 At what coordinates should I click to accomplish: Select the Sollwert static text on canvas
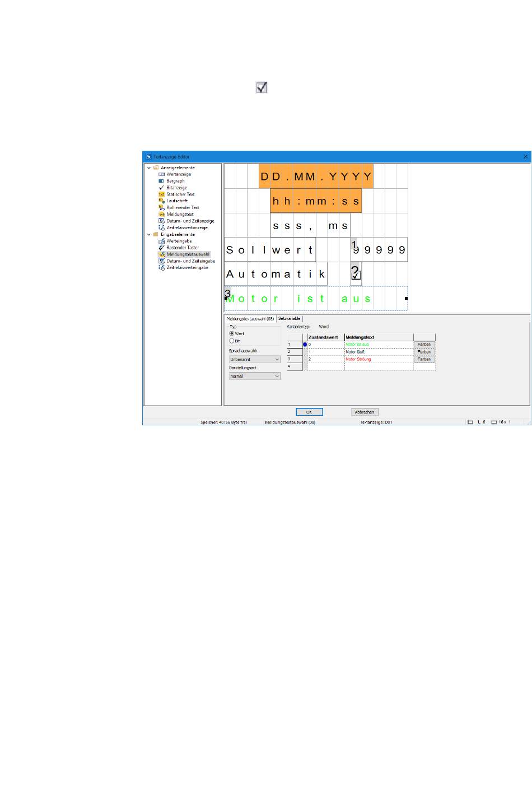[270, 250]
